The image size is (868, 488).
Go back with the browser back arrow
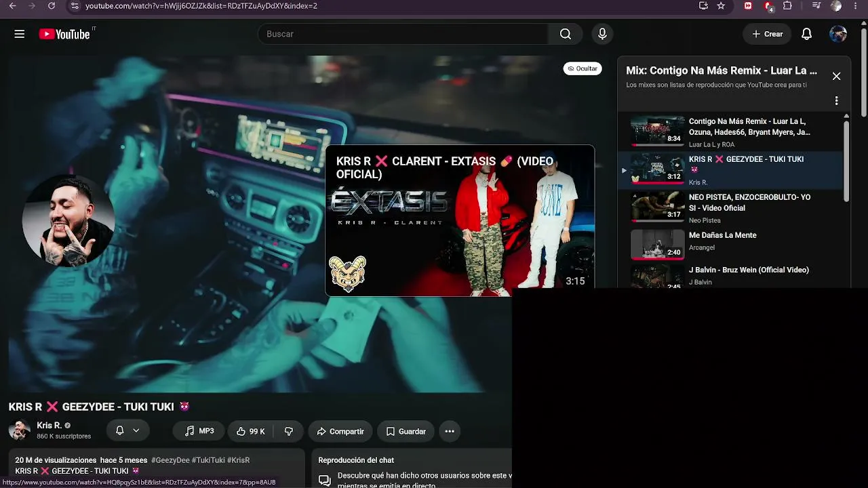tap(12, 6)
